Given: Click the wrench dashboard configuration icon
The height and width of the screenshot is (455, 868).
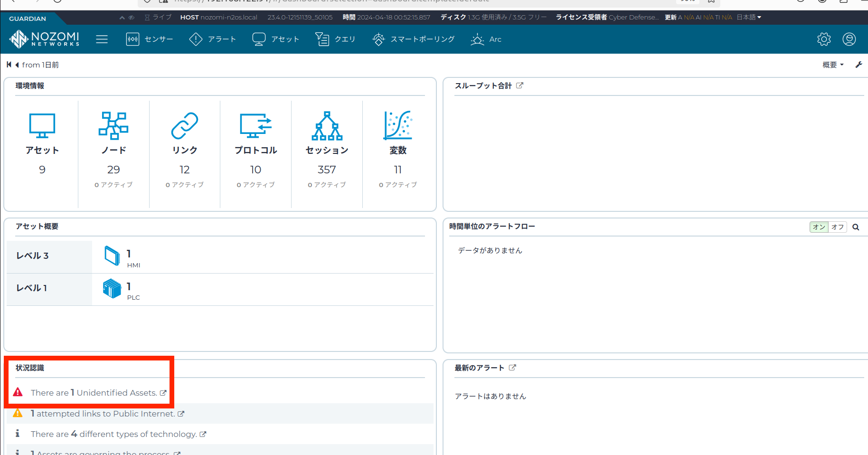Looking at the screenshot, I should [x=859, y=65].
